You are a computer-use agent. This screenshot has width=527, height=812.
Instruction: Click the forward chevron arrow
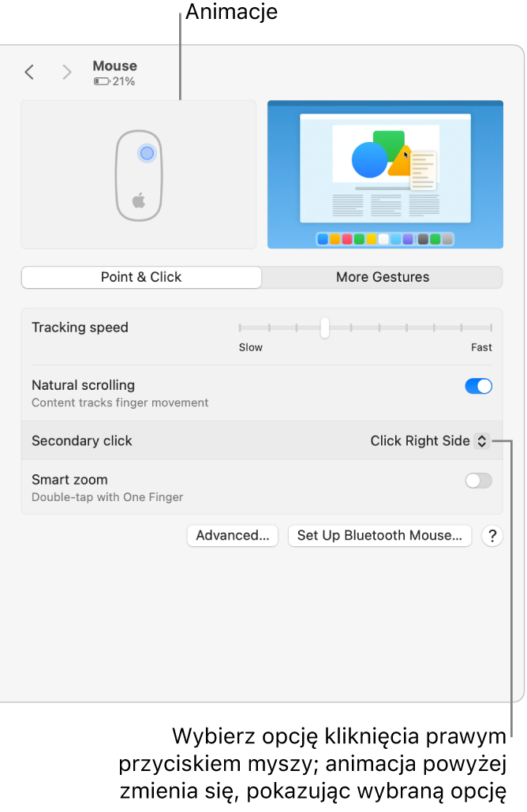pos(67,73)
